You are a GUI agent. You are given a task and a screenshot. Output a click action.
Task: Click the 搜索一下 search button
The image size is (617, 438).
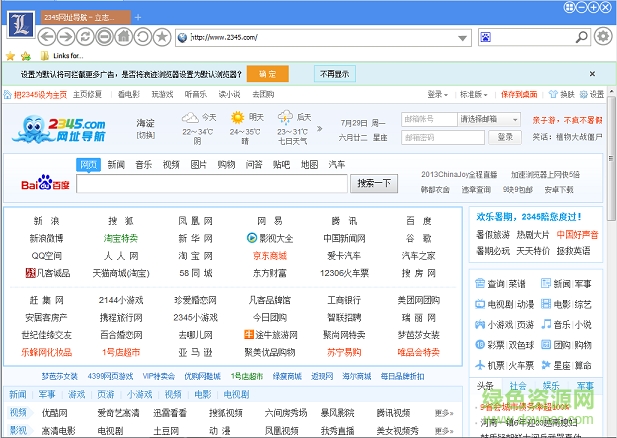[x=376, y=183]
